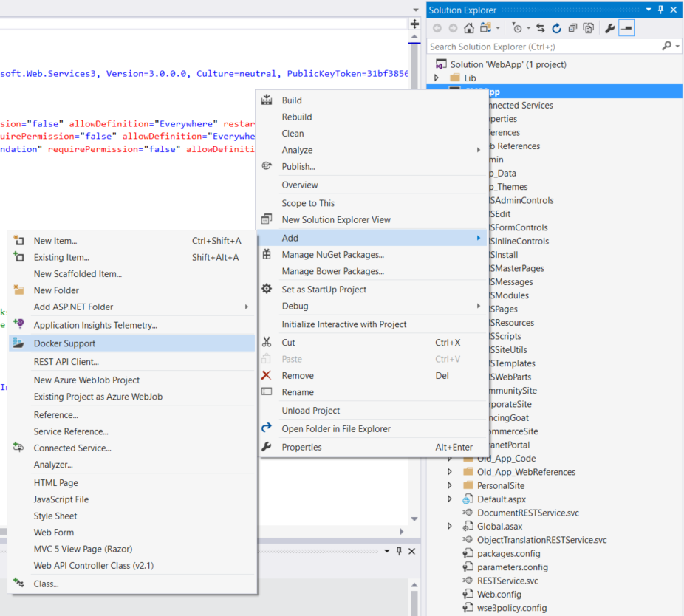Click the Connected Service plug icon
This screenshot has width=684, height=616.
point(18,447)
